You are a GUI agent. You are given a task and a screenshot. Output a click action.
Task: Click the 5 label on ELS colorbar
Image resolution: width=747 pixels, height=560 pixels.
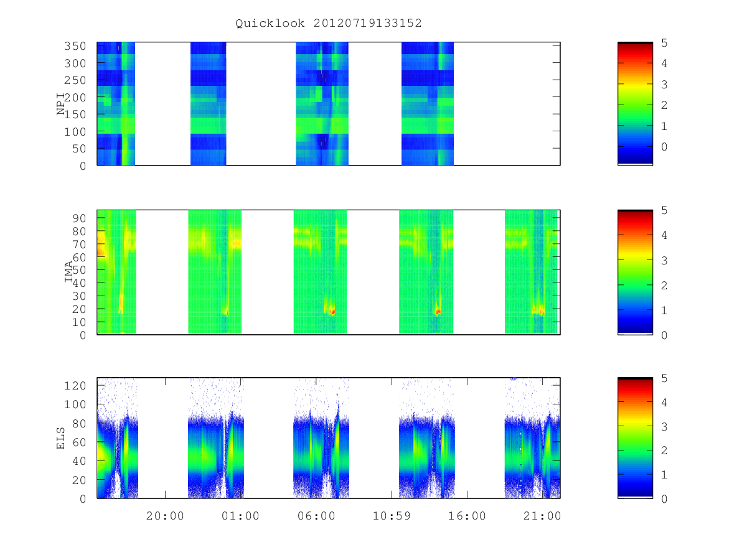click(664, 379)
